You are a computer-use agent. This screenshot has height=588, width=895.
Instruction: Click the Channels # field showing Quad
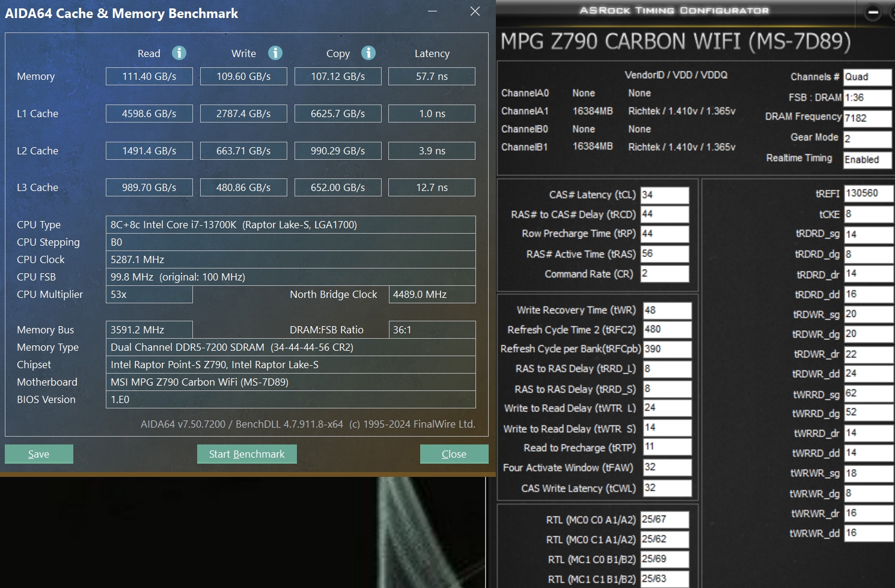(867, 77)
